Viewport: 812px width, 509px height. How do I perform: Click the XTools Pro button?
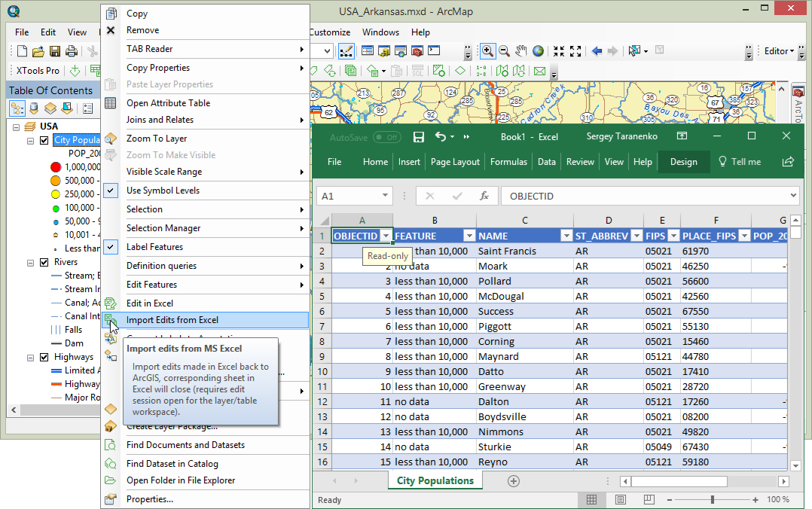(38, 71)
